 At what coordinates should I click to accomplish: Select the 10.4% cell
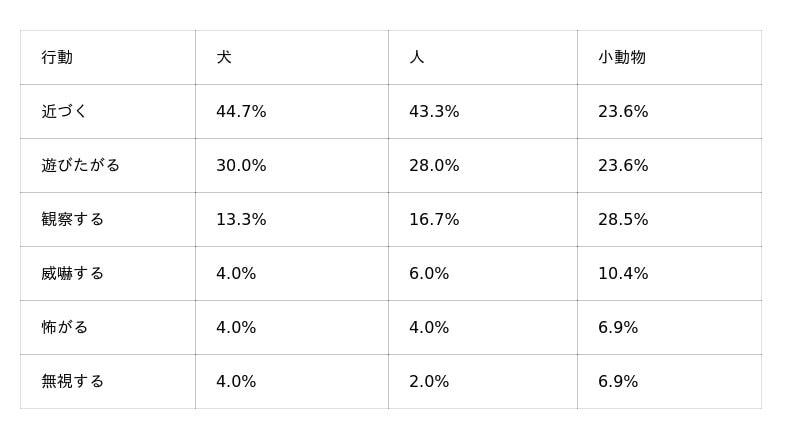[623, 273]
